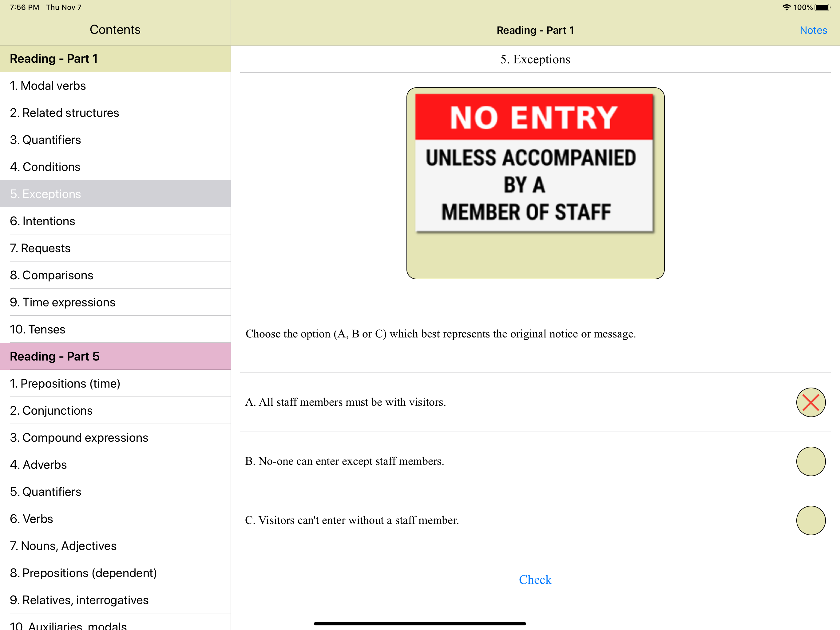Open Notes in the top bar
840x630 pixels.
pos(813,30)
